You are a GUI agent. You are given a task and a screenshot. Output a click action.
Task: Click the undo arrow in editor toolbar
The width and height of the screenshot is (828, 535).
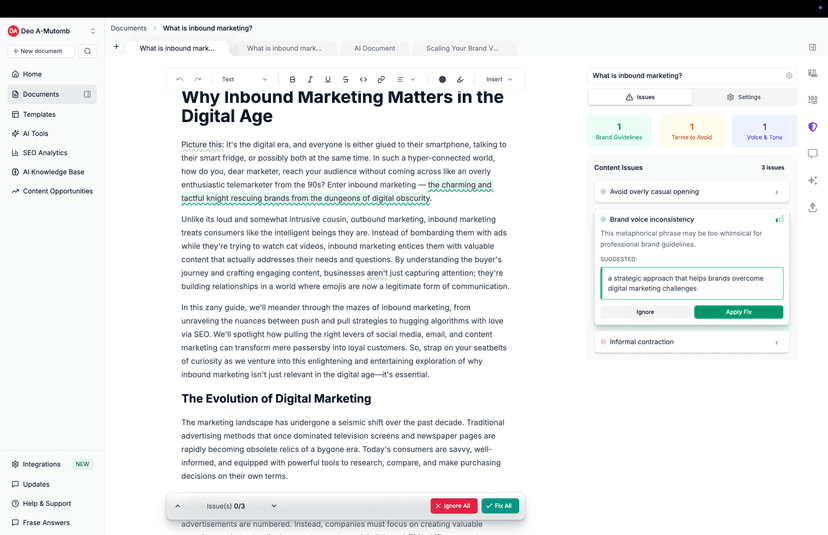(180, 79)
